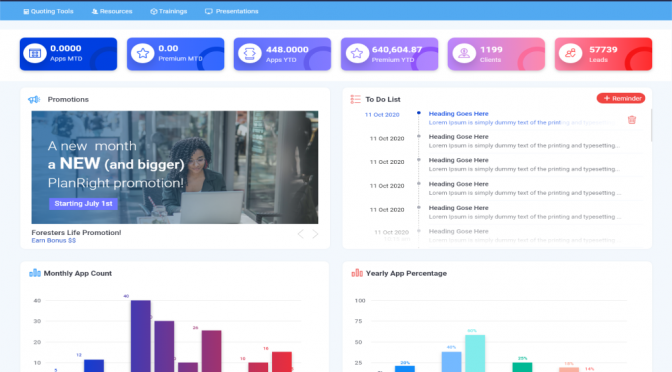
Task: Click the To Do List icon
Action: [355, 99]
